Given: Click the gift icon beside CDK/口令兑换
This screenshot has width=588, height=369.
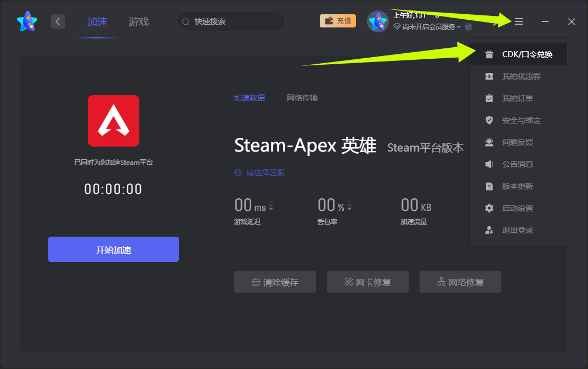Looking at the screenshot, I should click(x=489, y=54).
